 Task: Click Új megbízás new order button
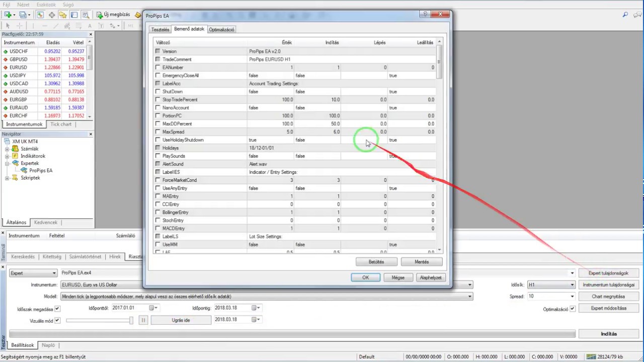click(x=113, y=15)
